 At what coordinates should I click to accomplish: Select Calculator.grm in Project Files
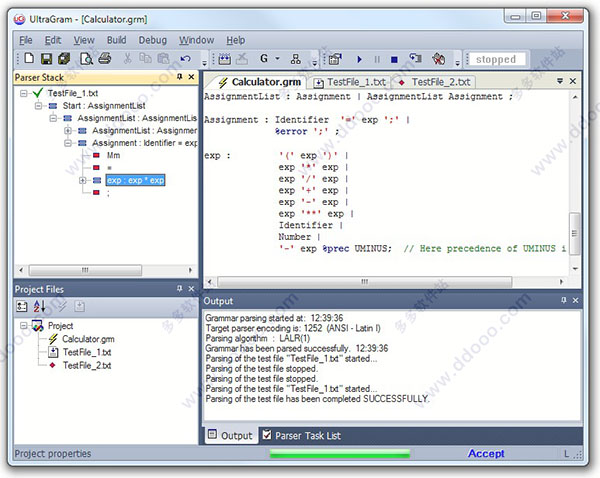tap(88, 339)
